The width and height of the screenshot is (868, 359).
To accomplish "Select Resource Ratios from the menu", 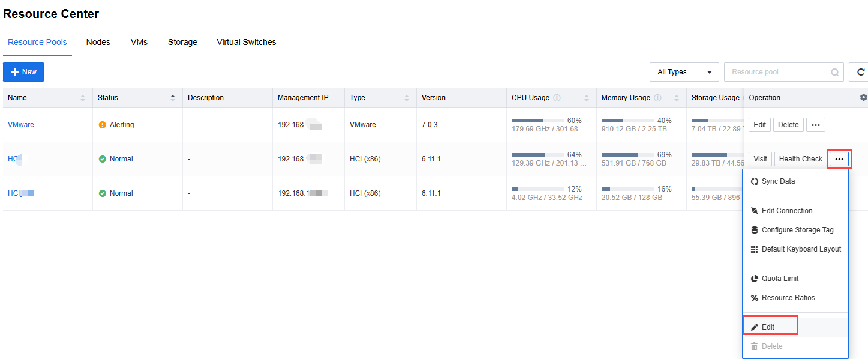I will tap(795, 298).
